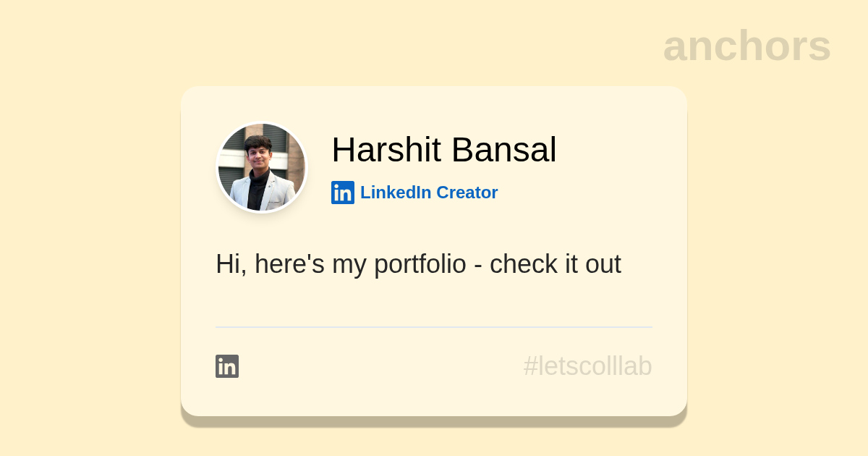The image size is (868, 456).
Task: Click the word "portfolio" in the bio
Action: (420, 264)
